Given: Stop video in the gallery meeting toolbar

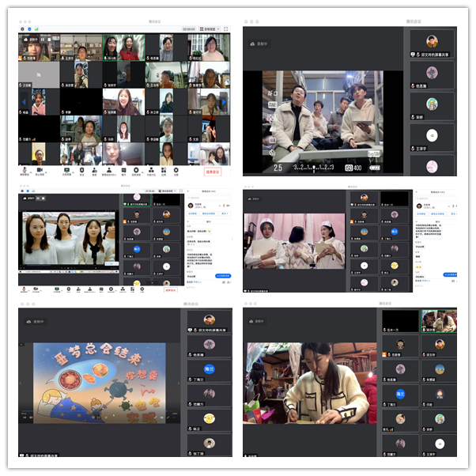Looking at the screenshot, I should pyautogui.click(x=40, y=171).
